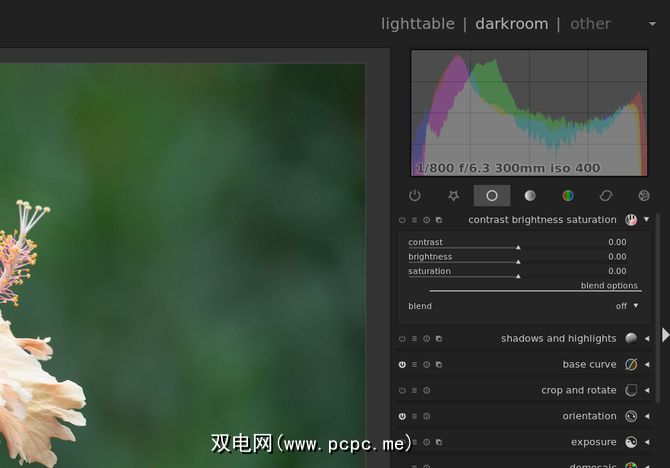Switch to darkroom view

point(511,24)
